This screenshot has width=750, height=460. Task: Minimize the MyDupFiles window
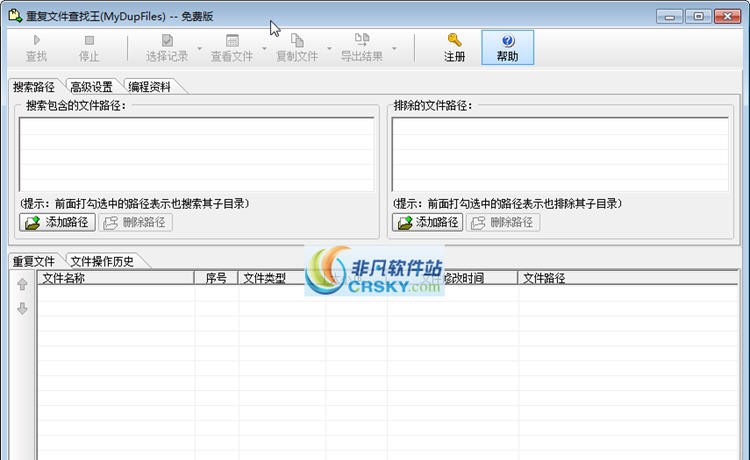click(669, 16)
